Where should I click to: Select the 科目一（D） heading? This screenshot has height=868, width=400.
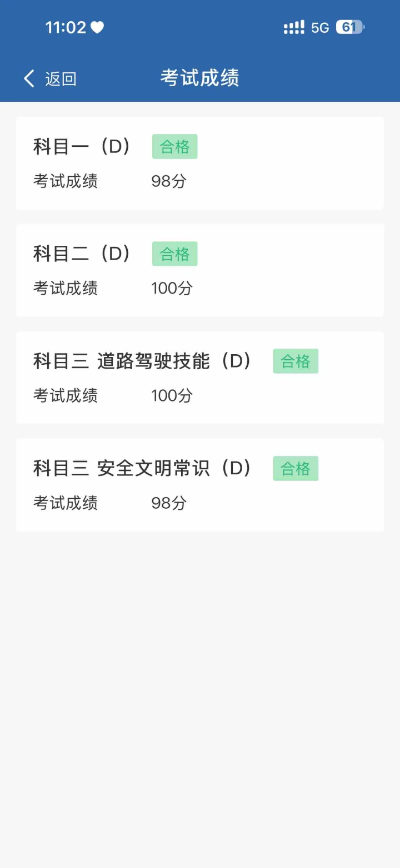point(82,147)
